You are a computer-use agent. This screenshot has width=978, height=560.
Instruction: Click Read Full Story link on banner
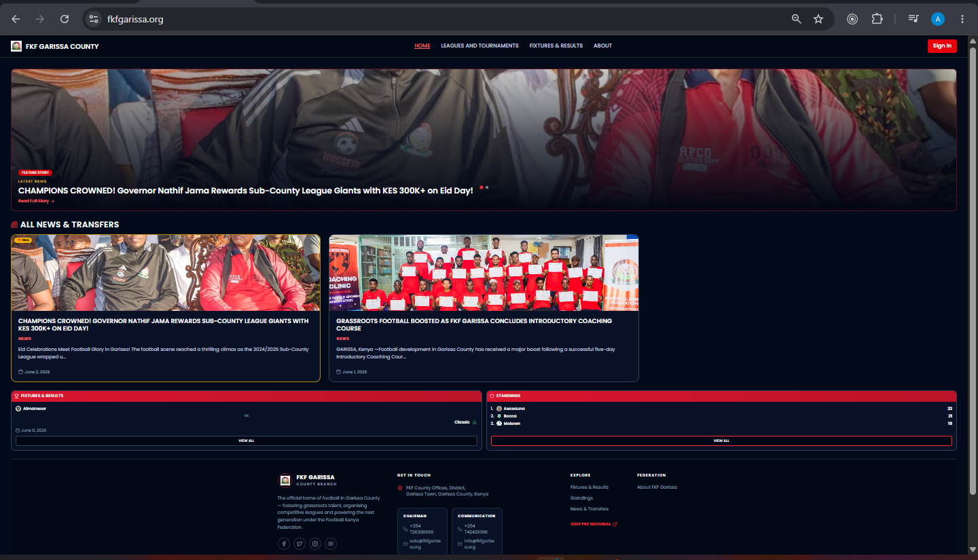(37, 201)
